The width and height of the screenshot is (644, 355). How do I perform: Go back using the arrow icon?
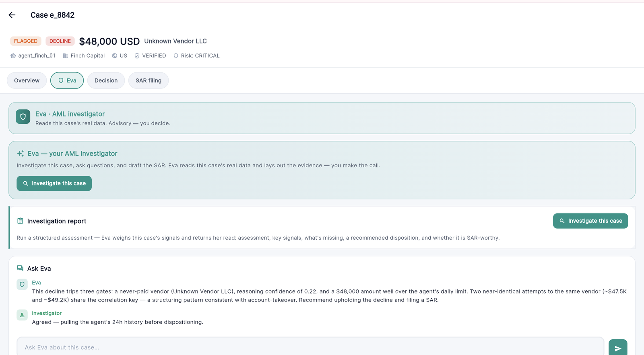coord(12,15)
